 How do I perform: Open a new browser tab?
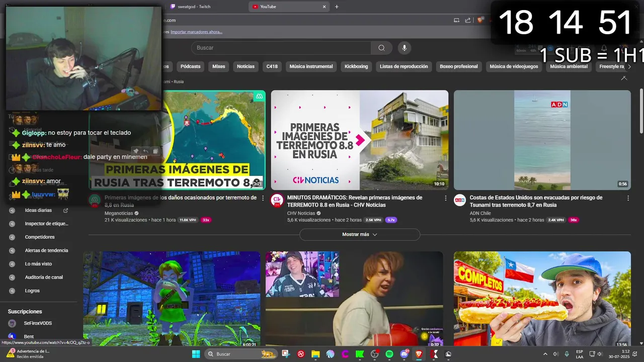click(337, 7)
